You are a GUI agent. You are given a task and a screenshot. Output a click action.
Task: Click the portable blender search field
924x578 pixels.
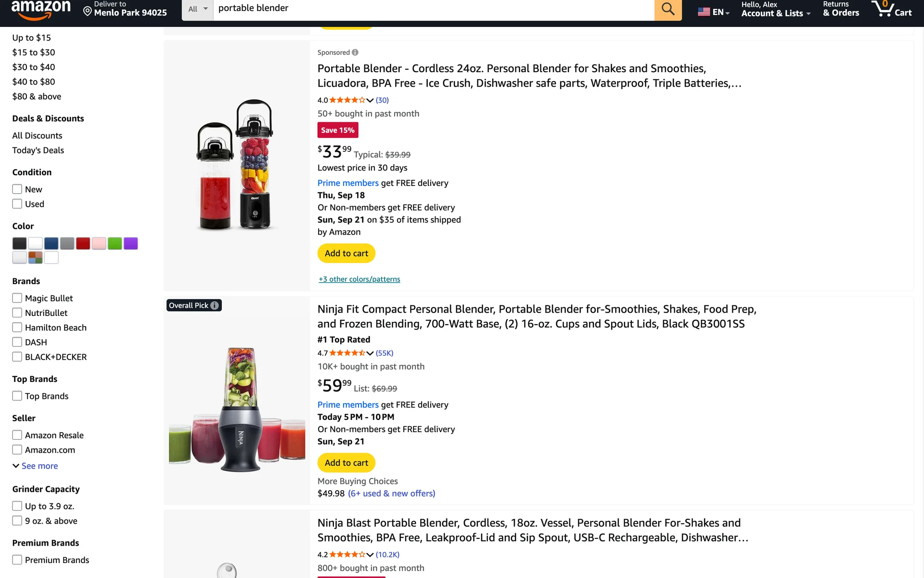point(433,8)
